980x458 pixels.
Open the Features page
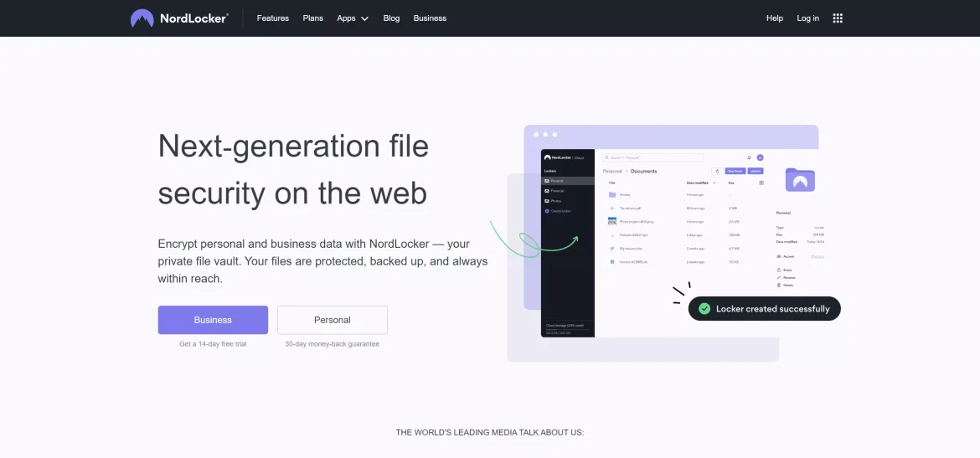[272, 18]
